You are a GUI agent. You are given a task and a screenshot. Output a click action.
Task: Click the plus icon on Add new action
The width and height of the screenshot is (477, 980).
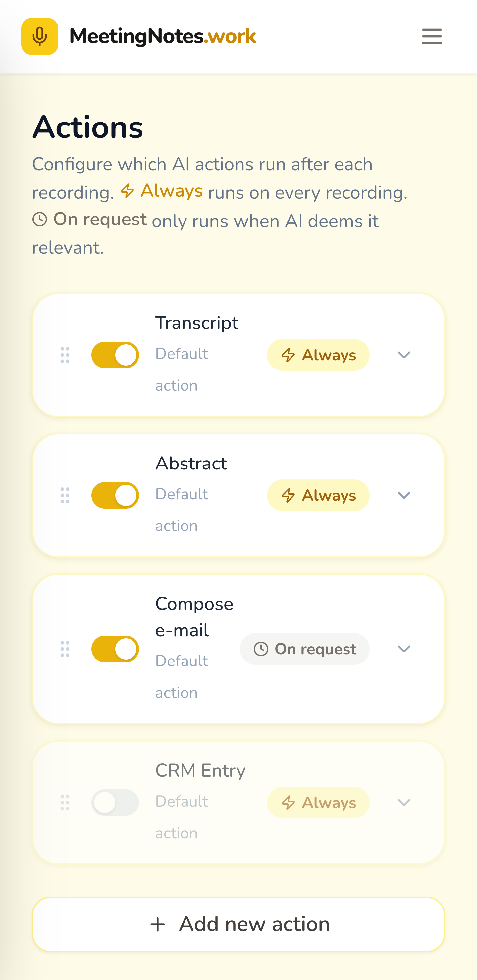158,924
